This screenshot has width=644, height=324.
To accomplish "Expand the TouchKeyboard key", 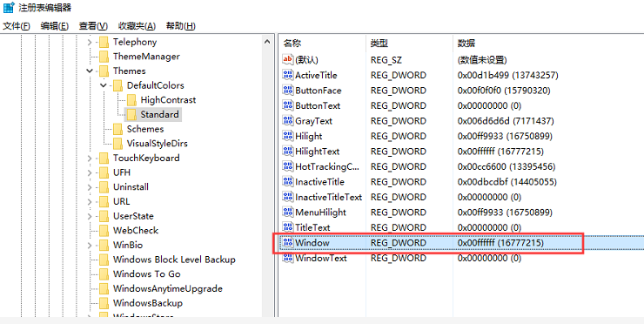I will point(90,158).
